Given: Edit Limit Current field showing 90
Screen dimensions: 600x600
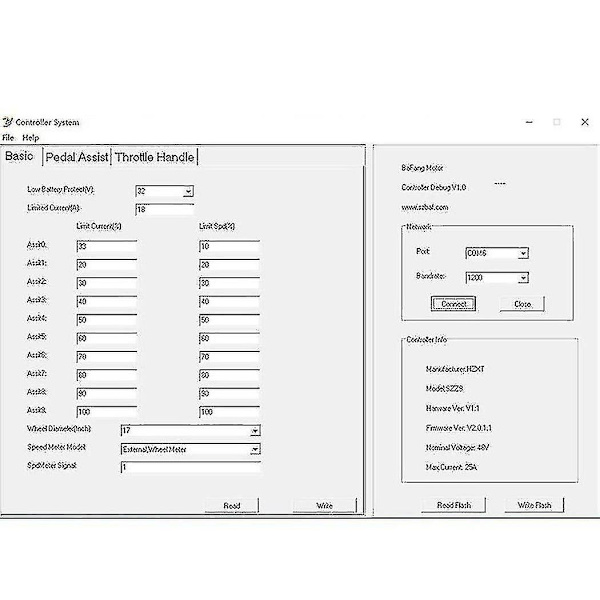Looking at the screenshot, I should [x=107, y=393].
